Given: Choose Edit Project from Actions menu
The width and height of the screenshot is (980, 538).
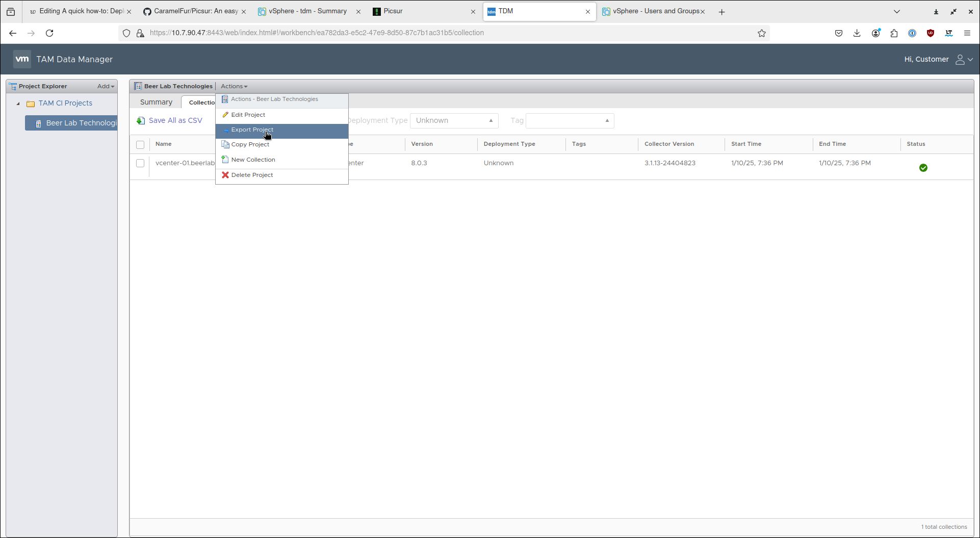Looking at the screenshot, I should [281, 115].
